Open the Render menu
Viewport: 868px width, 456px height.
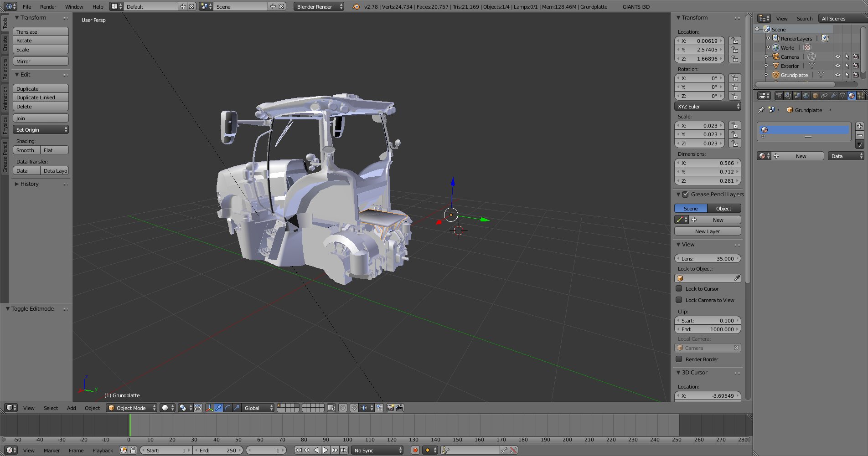pos(48,6)
